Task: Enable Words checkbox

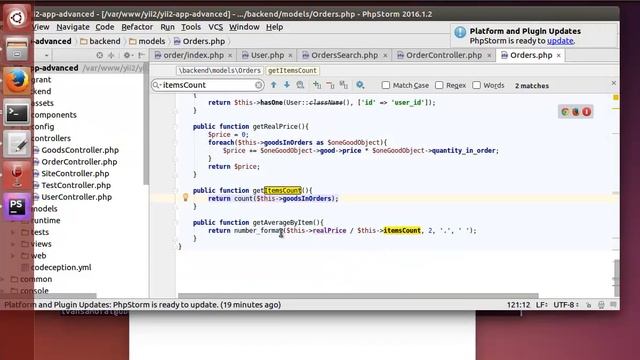Action: (476, 85)
